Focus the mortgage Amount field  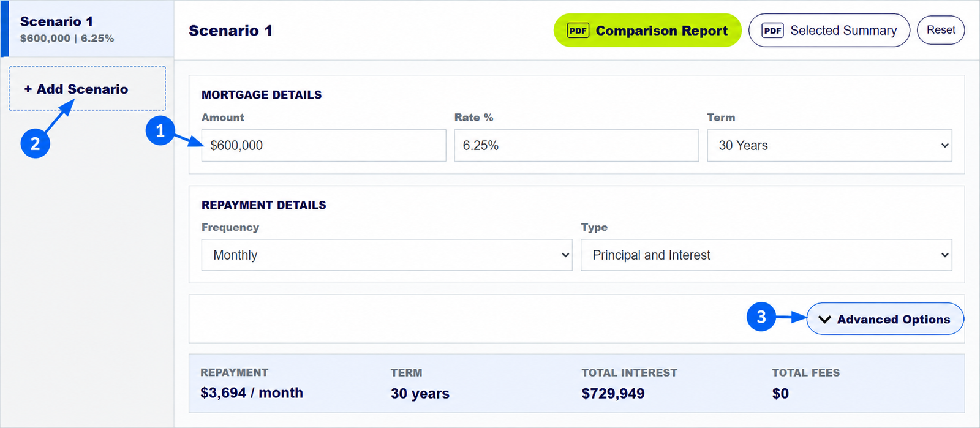[323, 145]
